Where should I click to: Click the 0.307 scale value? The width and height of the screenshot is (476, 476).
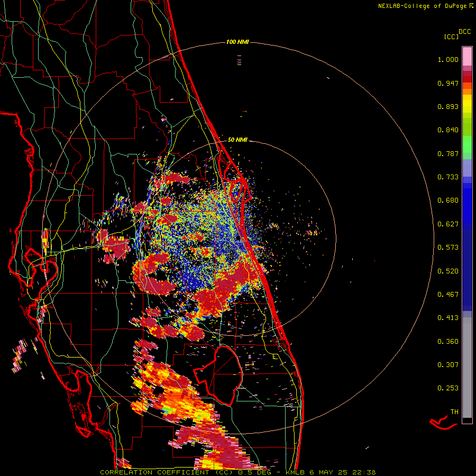(x=448, y=365)
